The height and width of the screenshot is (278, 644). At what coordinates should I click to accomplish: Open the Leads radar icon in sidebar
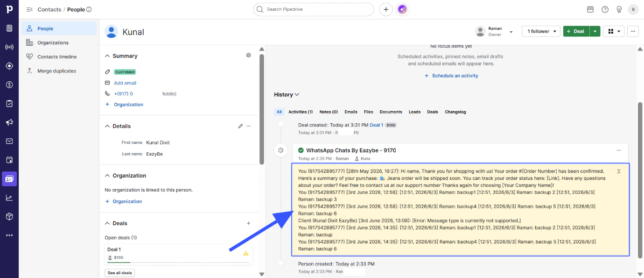tap(9, 47)
